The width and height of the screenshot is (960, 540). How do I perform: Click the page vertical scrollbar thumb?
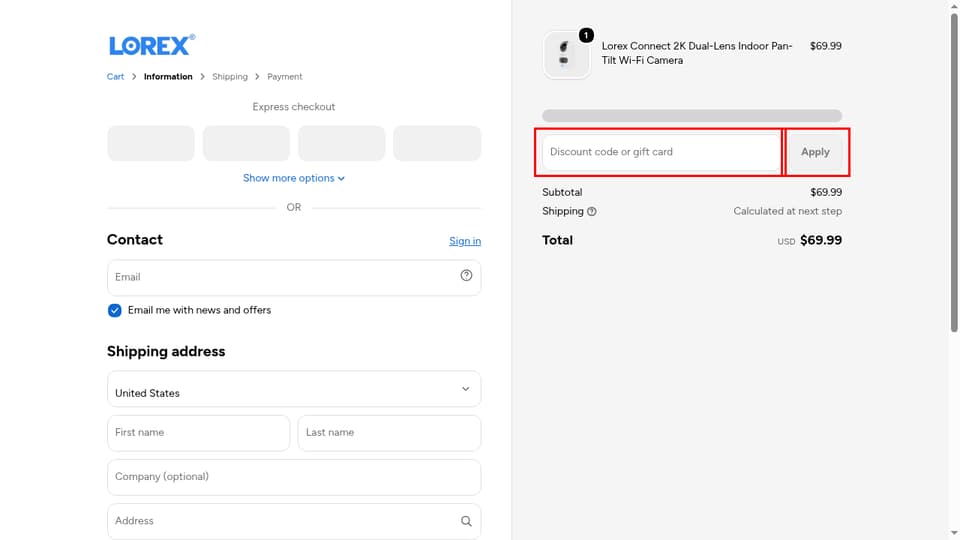(954, 171)
